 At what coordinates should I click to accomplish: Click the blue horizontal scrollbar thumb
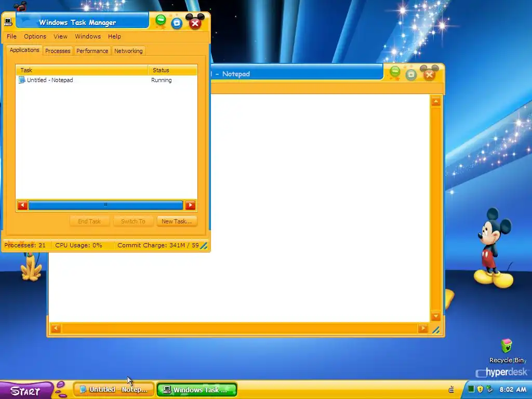click(x=105, y=205)
